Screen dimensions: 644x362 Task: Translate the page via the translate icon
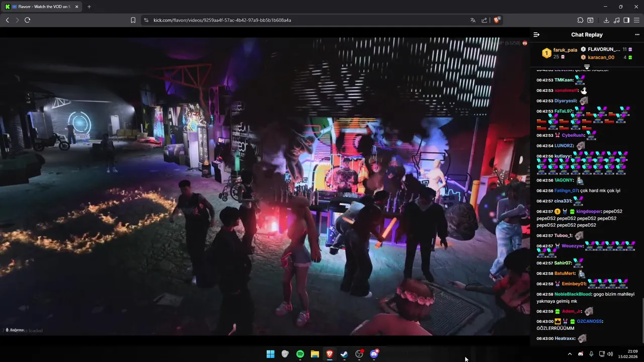[472, 20]
